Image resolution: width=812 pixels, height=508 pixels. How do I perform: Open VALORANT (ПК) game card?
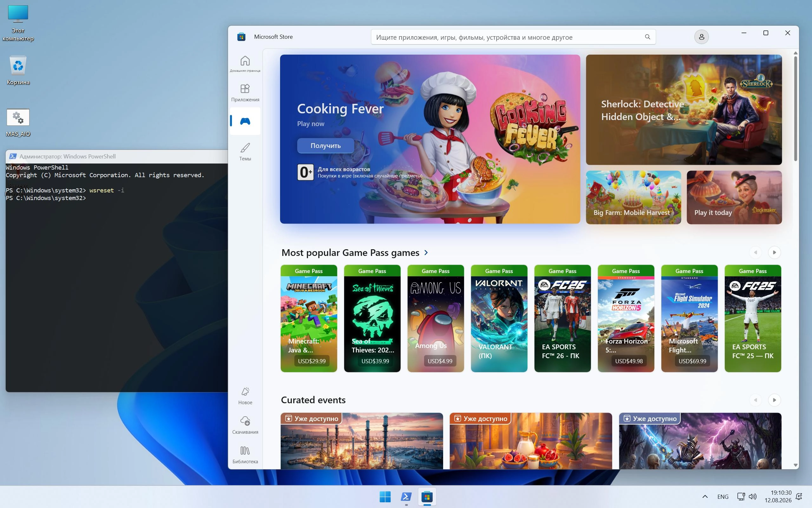[499, 318]
